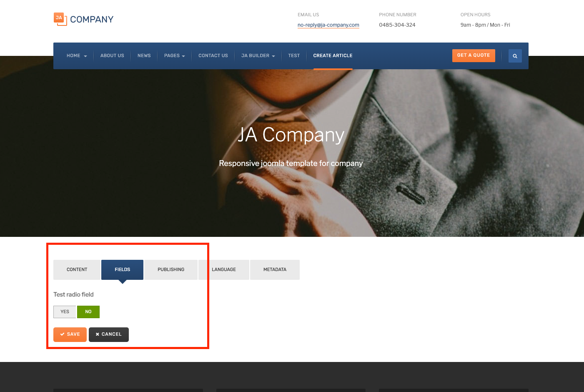Open the Test menu item

pos(294,56)
